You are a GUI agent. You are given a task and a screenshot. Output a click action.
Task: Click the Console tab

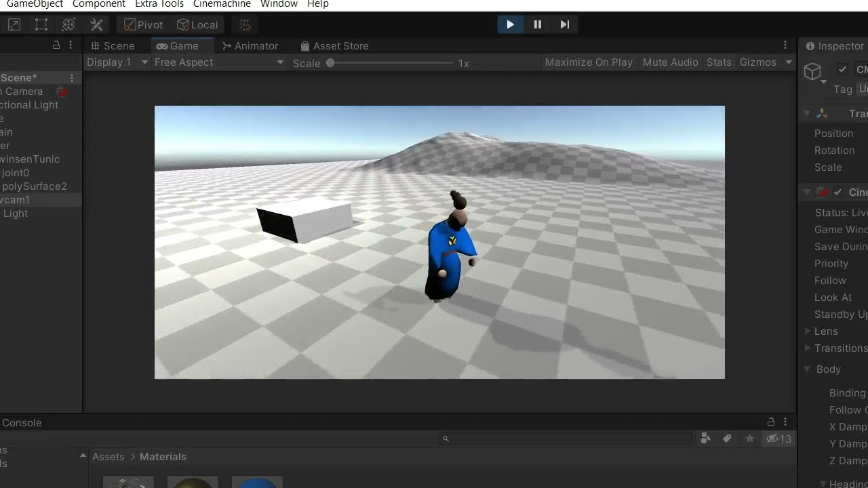[22, 423]
